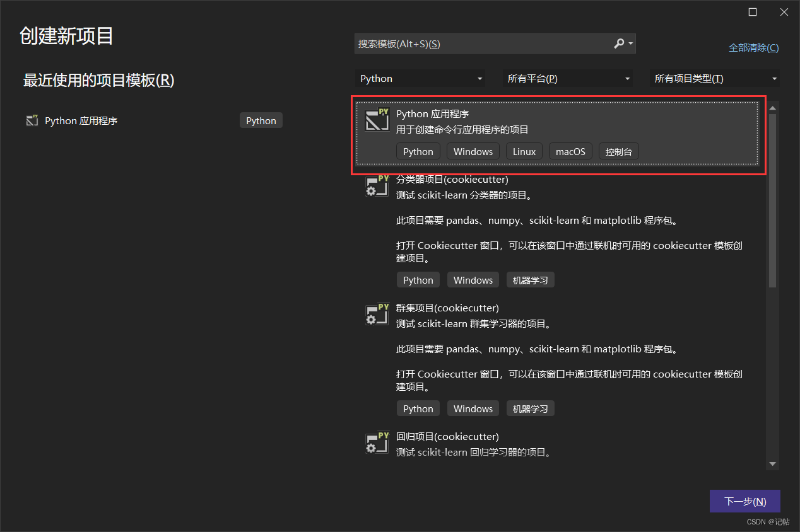
Task: Click the 回归项目(cookiecutter) template icon
Action: tap(377, 443)
